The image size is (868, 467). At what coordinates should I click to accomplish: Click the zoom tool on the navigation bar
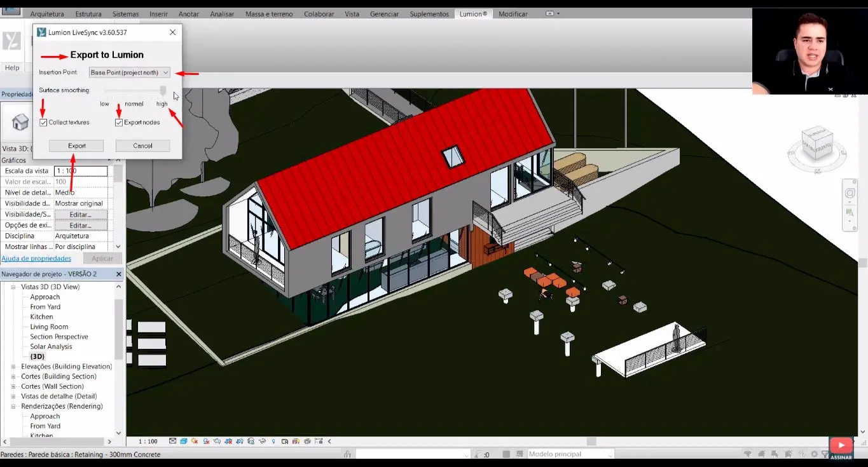[850, 212]
